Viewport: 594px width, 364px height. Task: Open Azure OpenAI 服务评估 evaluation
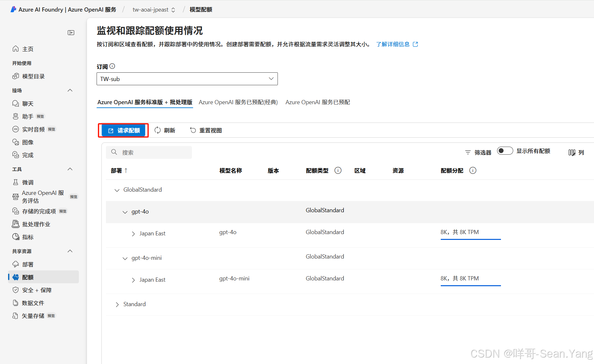pos(43,196)
